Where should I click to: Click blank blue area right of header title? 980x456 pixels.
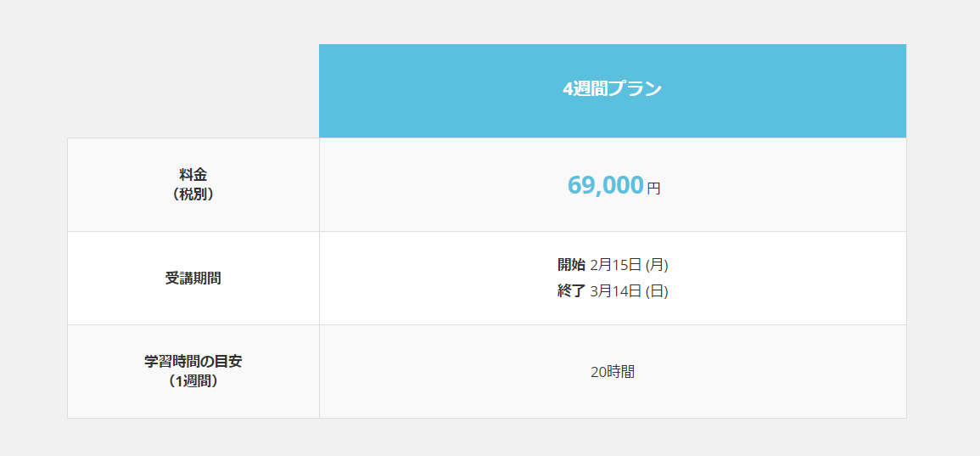pos(798,90)
